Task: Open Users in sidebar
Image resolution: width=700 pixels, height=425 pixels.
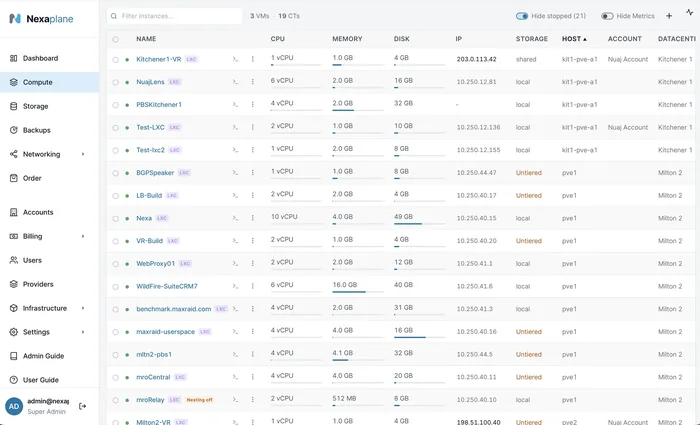Action: [49, 260]
